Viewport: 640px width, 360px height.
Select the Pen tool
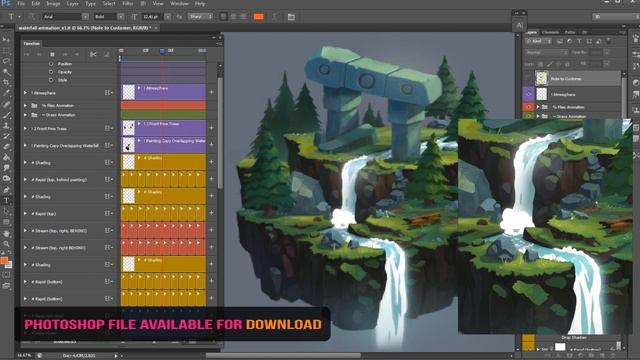[6, 190]
